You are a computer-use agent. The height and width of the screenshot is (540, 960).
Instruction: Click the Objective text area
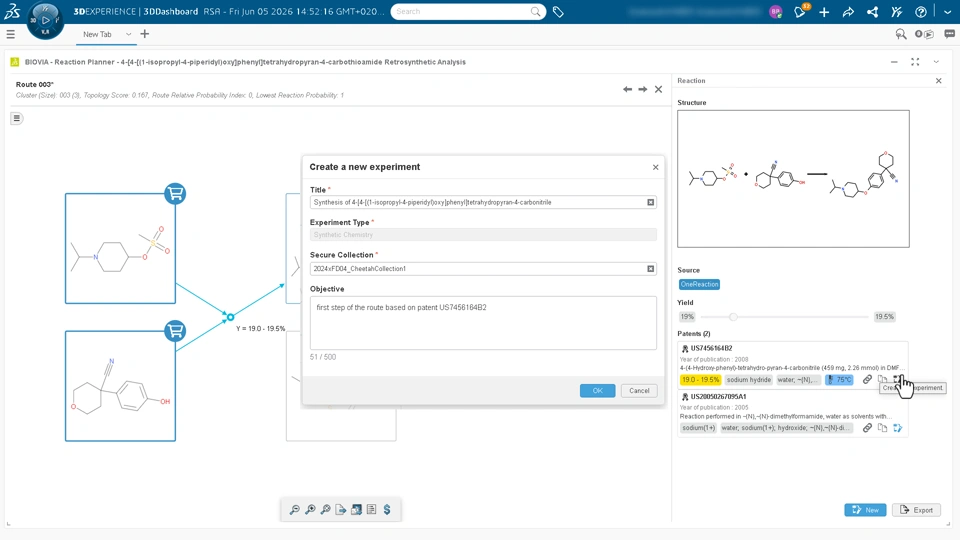click(483, 323)
